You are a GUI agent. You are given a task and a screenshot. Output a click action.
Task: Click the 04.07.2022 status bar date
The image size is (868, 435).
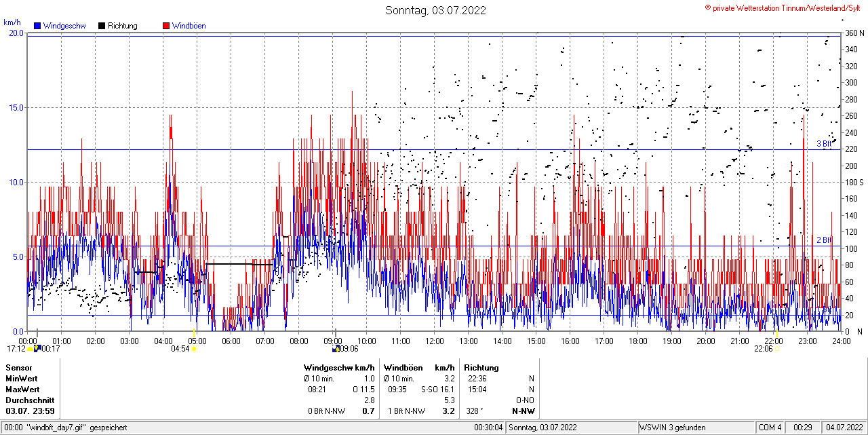844,428
